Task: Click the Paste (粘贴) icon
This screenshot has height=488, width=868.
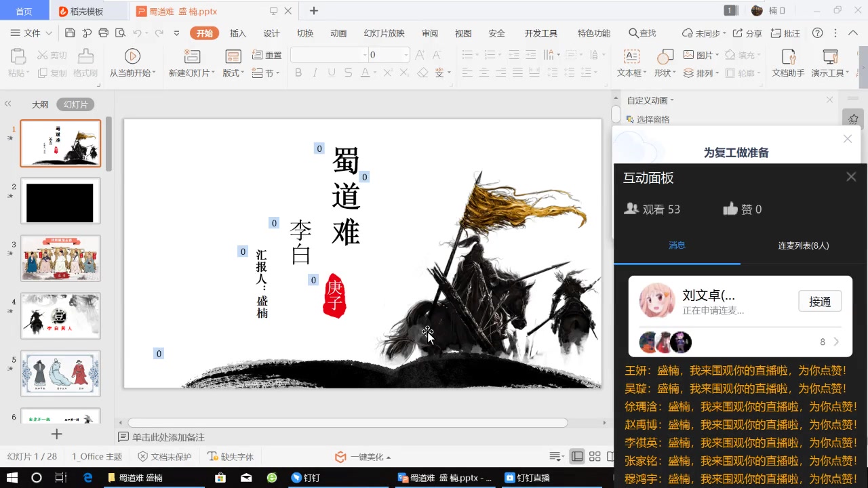Action: 18,56
